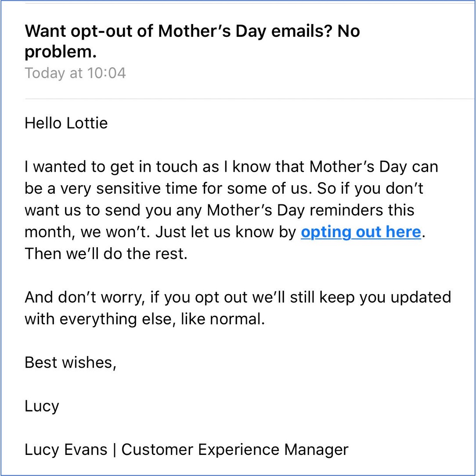This screenshot has height=476, width=476.
Task: Click the "Customer Experience Manager" job title
Action: (235, 450)
